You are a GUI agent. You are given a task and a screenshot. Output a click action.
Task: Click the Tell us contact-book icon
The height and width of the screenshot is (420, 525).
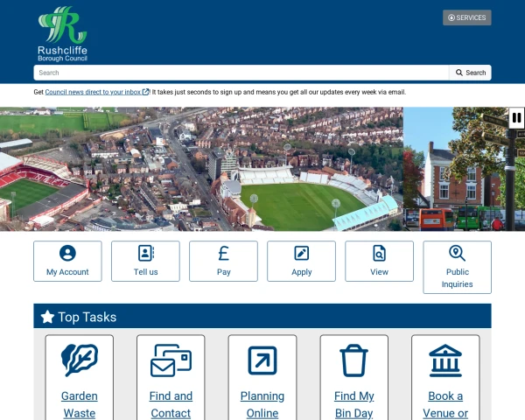[x=145, y=253]
